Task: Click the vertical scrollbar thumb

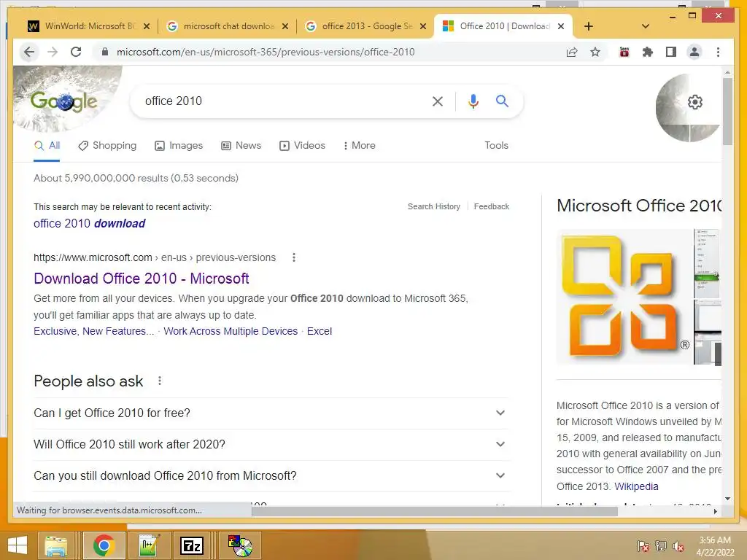Action: (x=727, y=112)
